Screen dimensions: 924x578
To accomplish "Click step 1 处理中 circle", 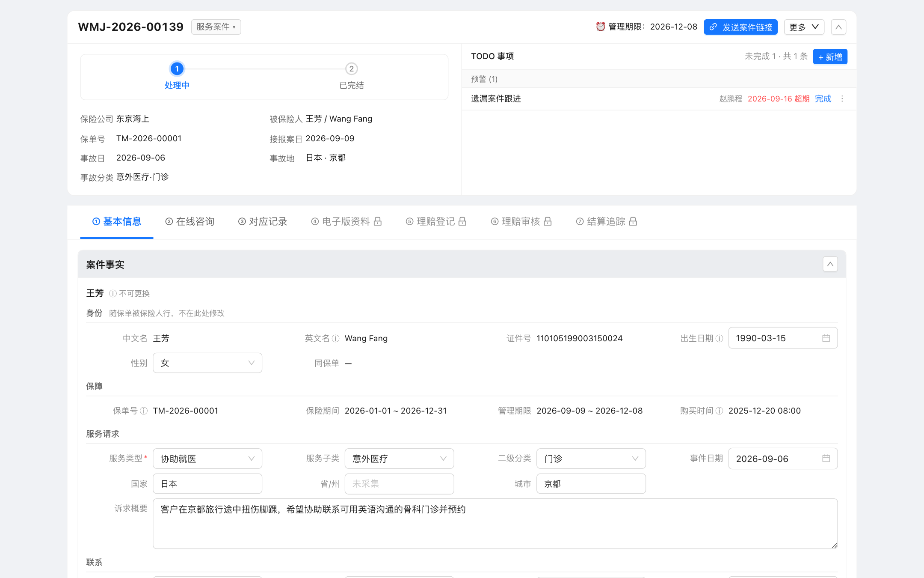I will (177, 69).
